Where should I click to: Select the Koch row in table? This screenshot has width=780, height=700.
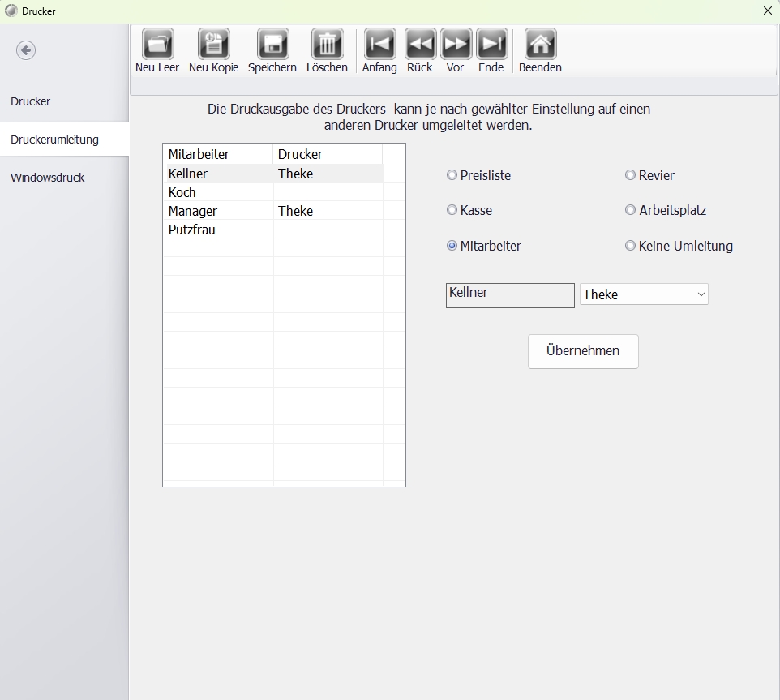point(274,192)
